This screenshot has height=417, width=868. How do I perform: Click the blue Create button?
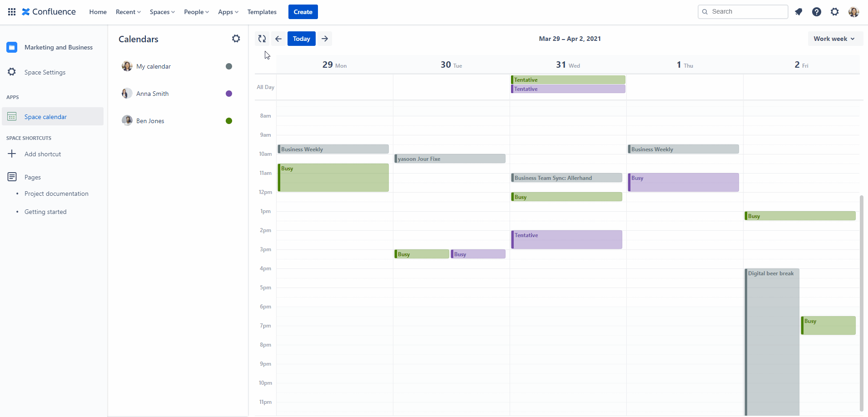pyautogui.click(x=303, y=12)
